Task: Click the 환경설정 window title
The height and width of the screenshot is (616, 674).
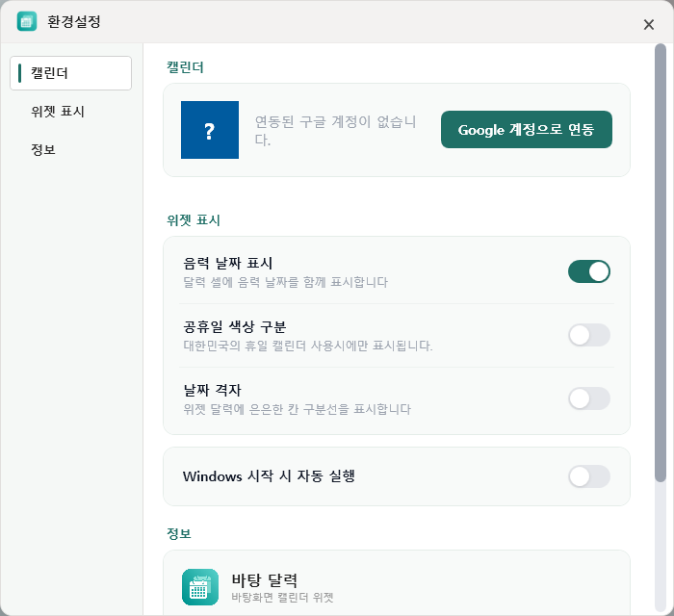Action: coord(73,21)
